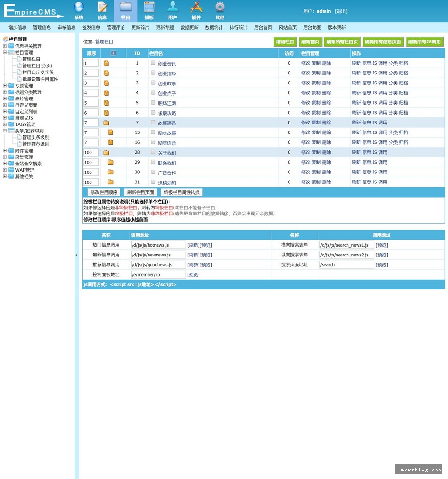Screen dimensions: 448x479
Task: Click the sidebar collapse arrow handle
Action: point(76,255)
